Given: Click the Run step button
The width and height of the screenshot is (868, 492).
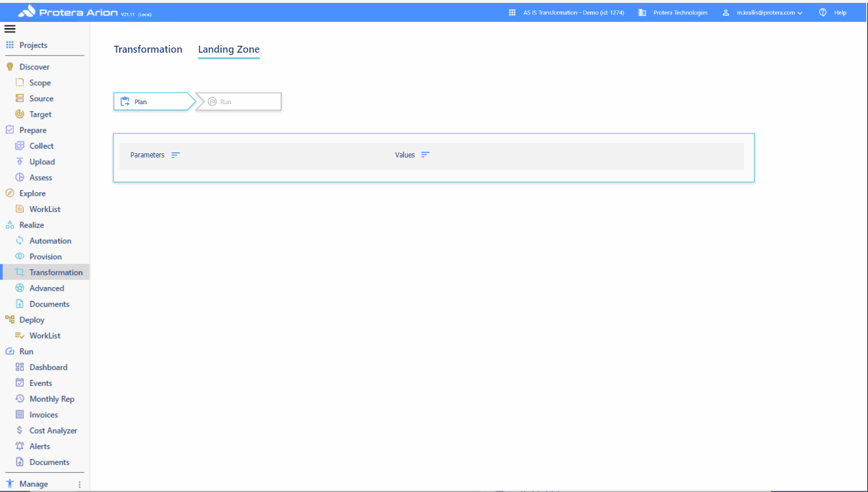Looking at the screenshot, I should pos(240,102).
